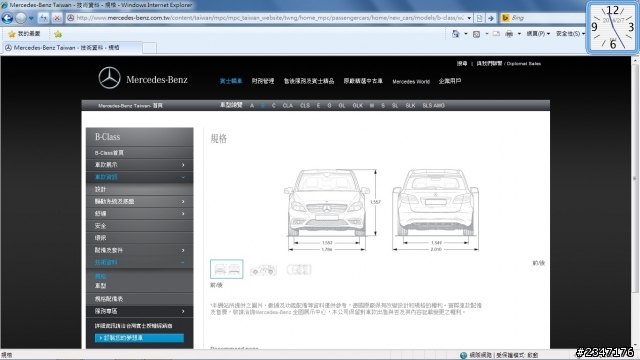Select the last main navigation item
Image resolution: width=640 pixels, height=360 pixels.
tap(450, 81)
